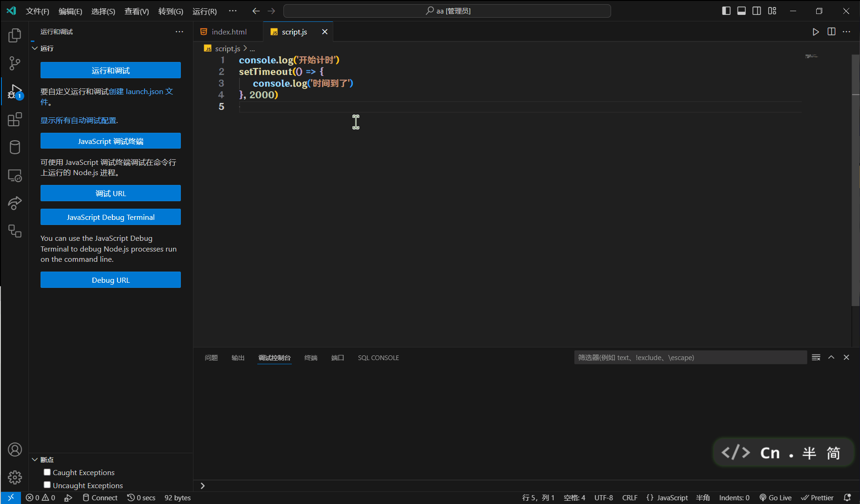Enable Caught Exceptions breakpoint
The height and width of the screenshot is (504, 860).
coord(47,472)
